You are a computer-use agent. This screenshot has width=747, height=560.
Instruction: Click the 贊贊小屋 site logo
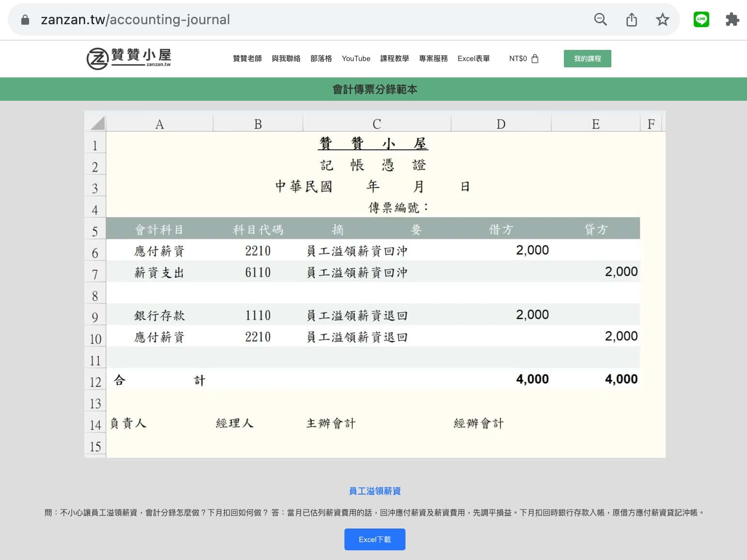[x=129, y=59]
